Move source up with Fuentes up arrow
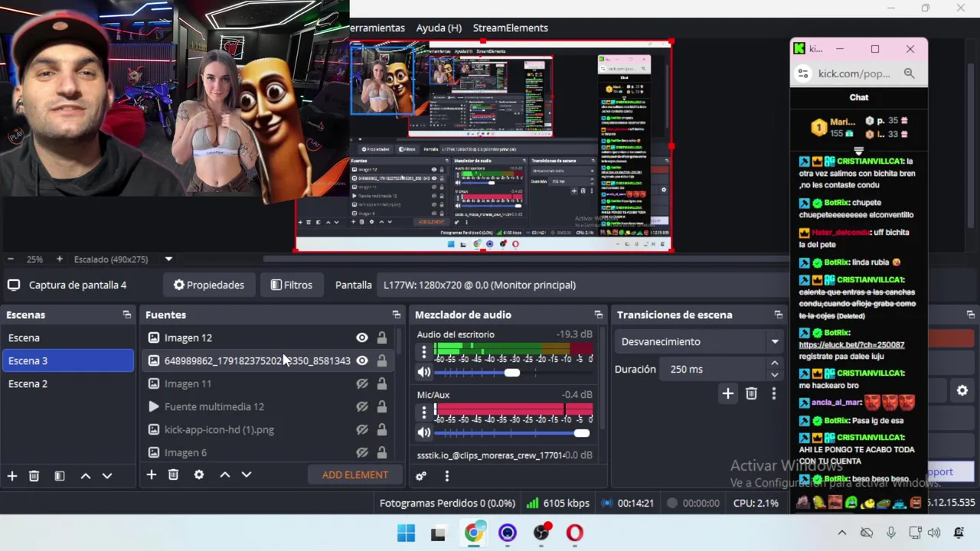This screenshot has width=980, height=551. [225, 474]
